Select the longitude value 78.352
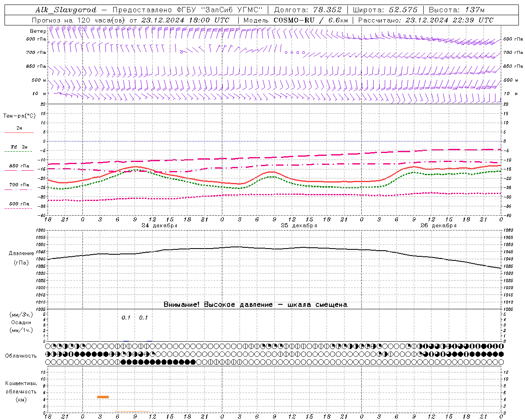The width and height of the screenshot is (525, 420). point(327,10)
